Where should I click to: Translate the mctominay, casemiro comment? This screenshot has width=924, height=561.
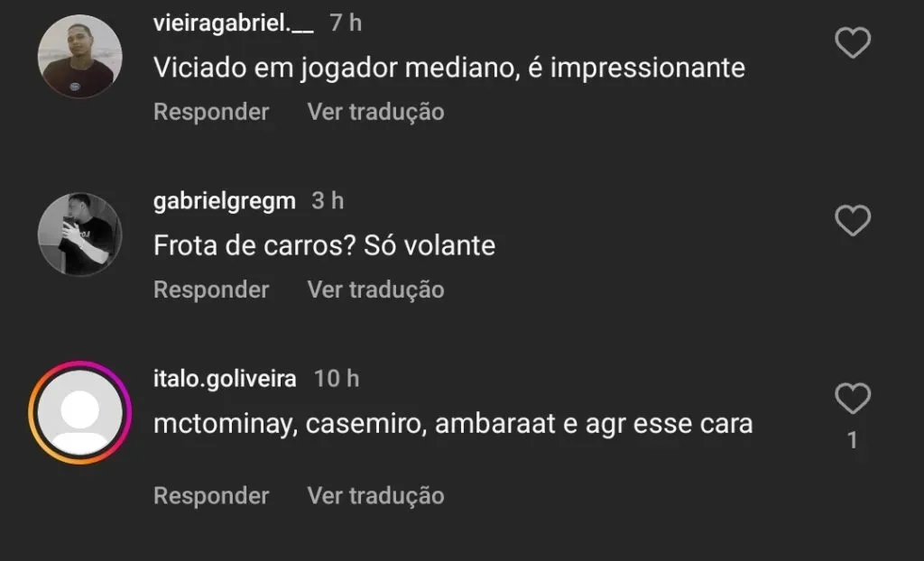pyautogui.click(x=376, y=495)
